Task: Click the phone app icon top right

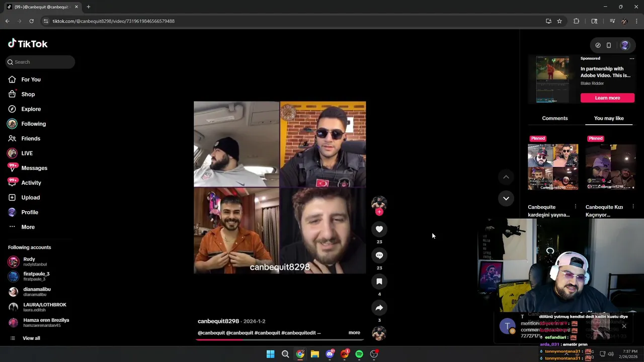Action: point(609,45)
